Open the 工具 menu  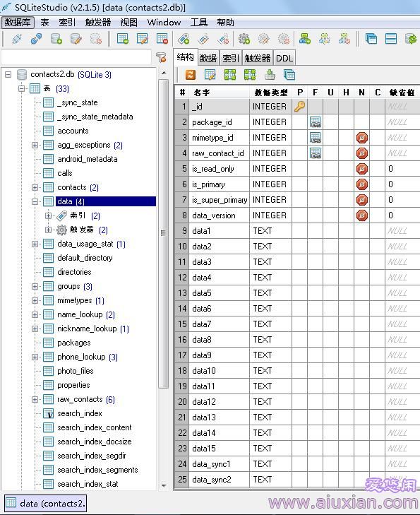coord(199,23)
